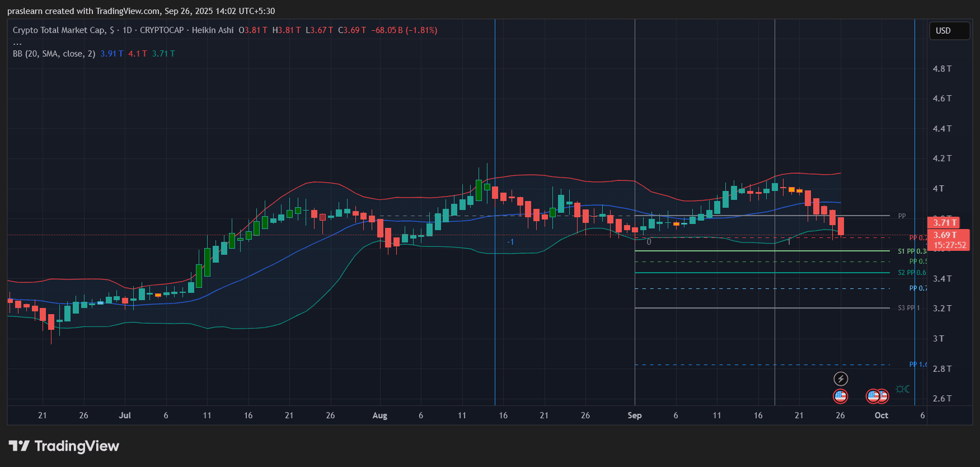Click the green sun and moon icon
Image resolution: width=980 pixels, height=467 pixels.
(x=902, y=389)
